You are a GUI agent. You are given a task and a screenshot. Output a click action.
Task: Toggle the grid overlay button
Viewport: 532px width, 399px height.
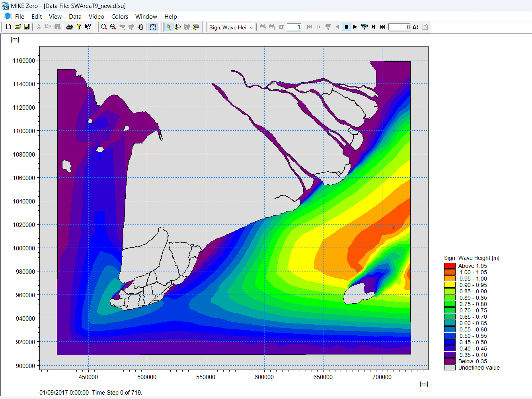tap(153, 27)
